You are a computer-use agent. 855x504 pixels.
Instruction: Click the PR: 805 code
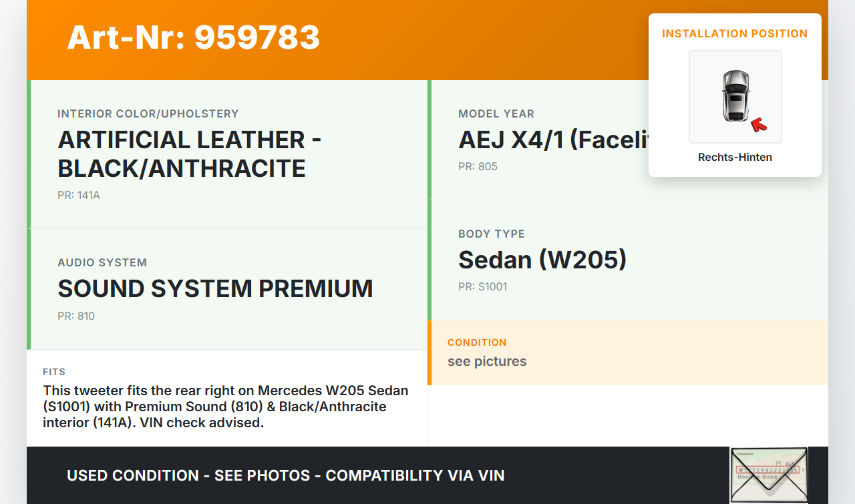pyautogui.click(x=478, y=167)
